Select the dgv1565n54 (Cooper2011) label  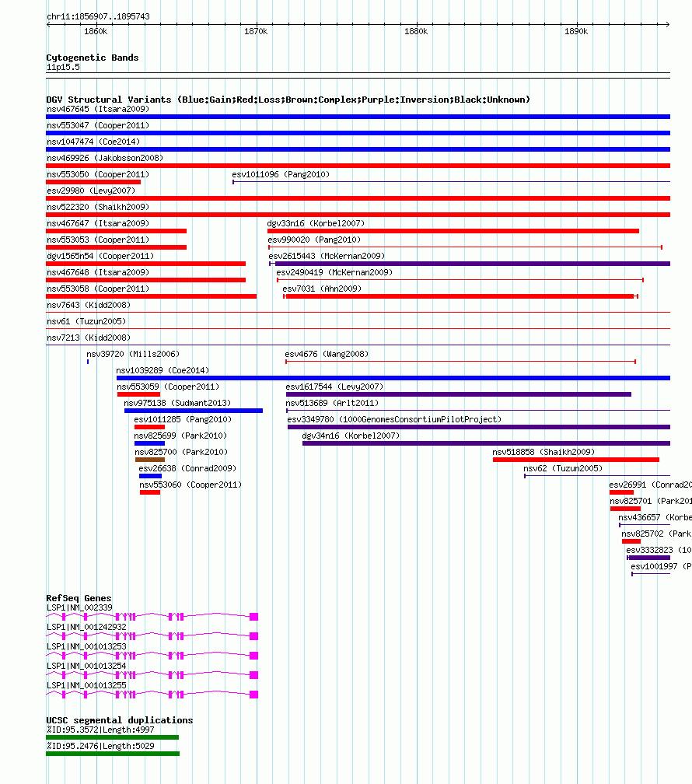(x=100, y=256)
